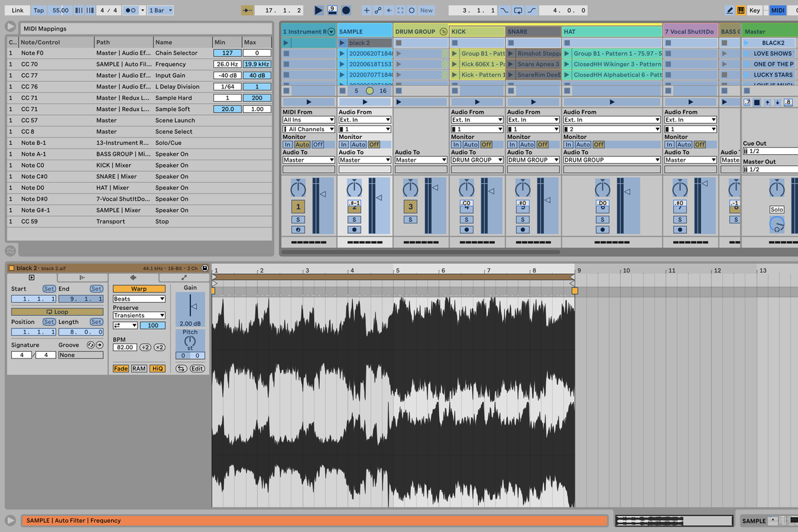Open the transient loop mode dropdown
The image size is (798, 532).
pyautogui.click(x=125, y=325)
